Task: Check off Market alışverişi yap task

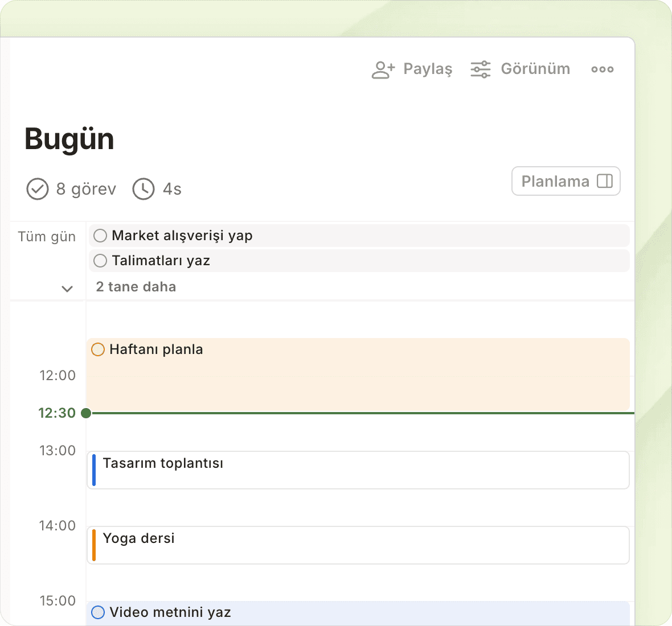Action: tap(100, 236)
